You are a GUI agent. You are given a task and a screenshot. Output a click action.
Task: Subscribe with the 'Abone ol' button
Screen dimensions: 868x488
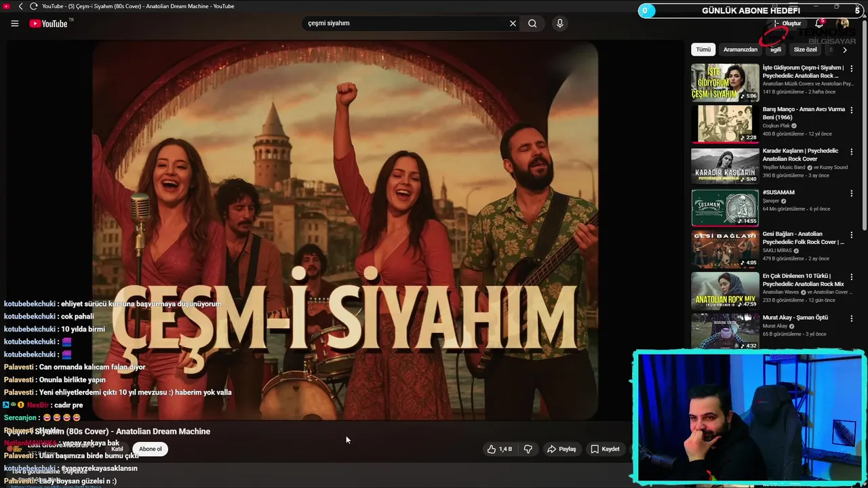151,449
